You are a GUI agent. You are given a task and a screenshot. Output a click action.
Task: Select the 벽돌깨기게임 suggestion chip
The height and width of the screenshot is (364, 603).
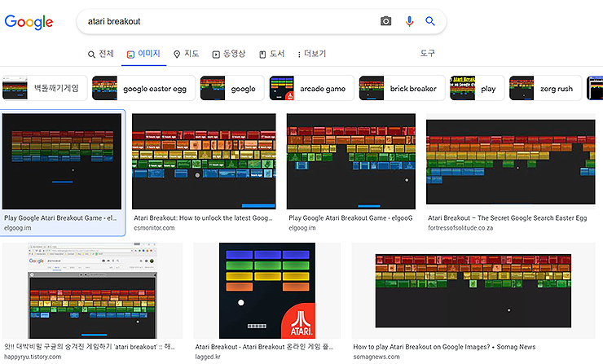click(44, 89)
